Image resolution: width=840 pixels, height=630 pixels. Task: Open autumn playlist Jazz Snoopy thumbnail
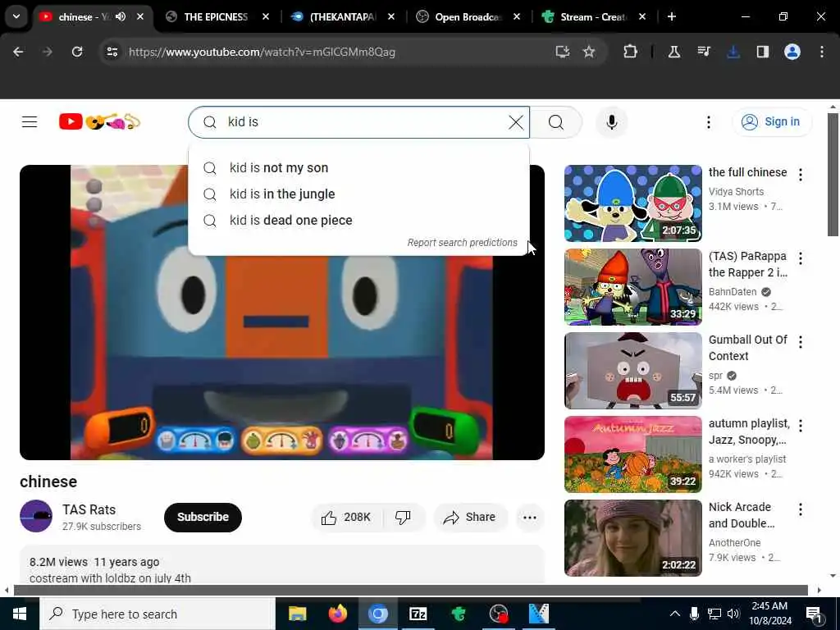coord(632,454)
